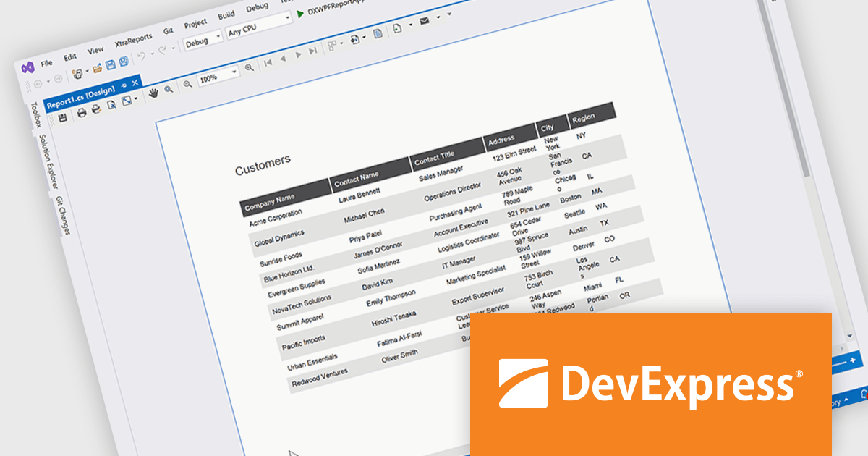Click the Save All icon
The height and width of the screenshot is (456, 868).
click(124, 62)
